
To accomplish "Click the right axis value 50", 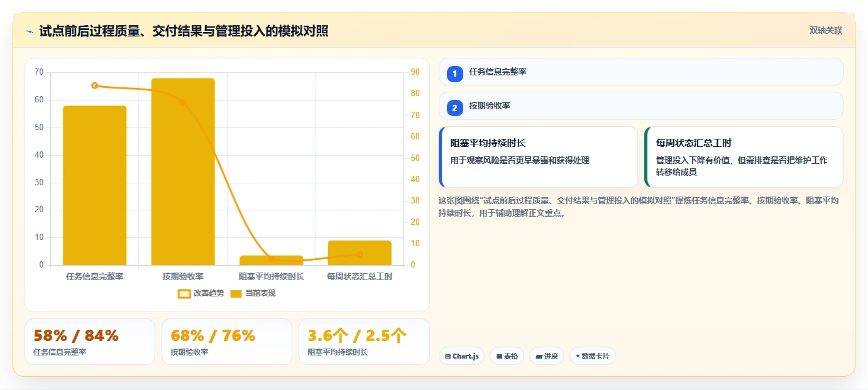I will click(415, 158).
